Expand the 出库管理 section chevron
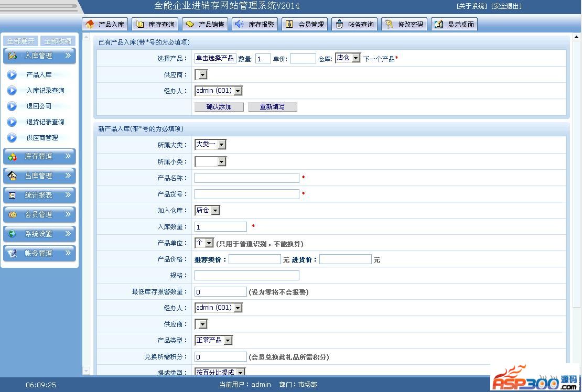582x392 pixels. [x=68, y=176]
